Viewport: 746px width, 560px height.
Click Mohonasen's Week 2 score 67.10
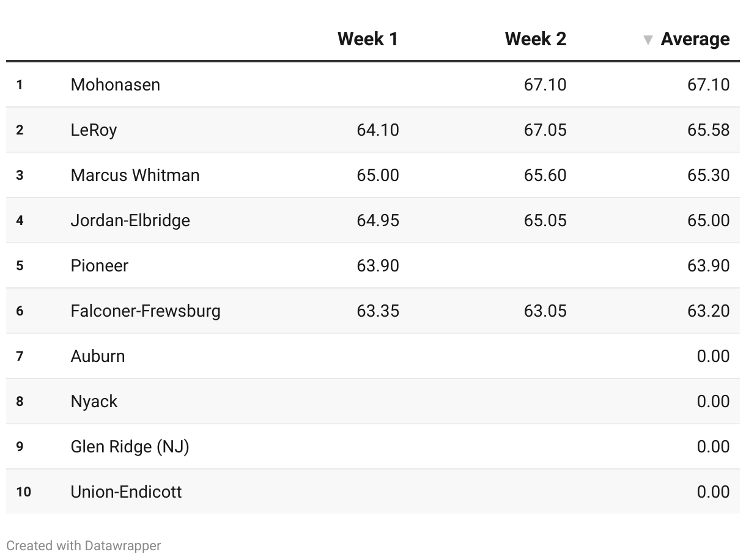[545, 84]
